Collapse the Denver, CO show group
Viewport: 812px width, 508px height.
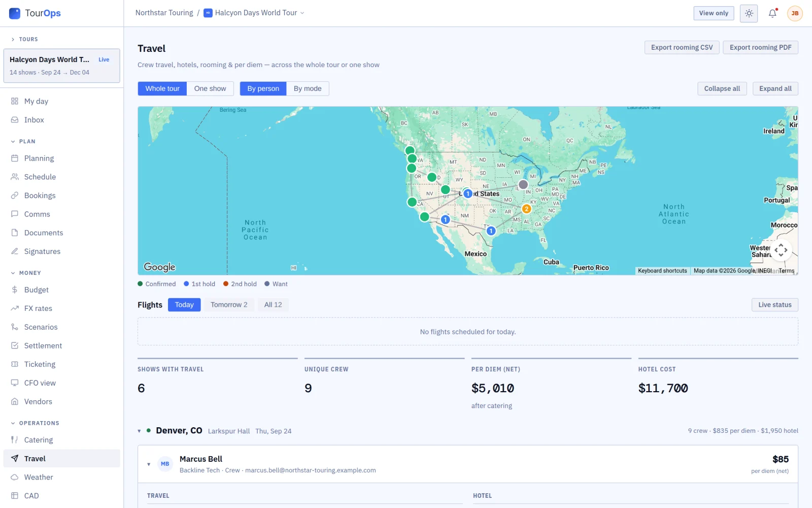click(139, 431)
